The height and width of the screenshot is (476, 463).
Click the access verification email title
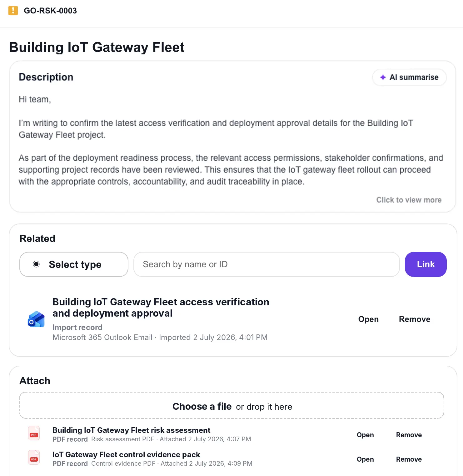(x=161, y=308)
